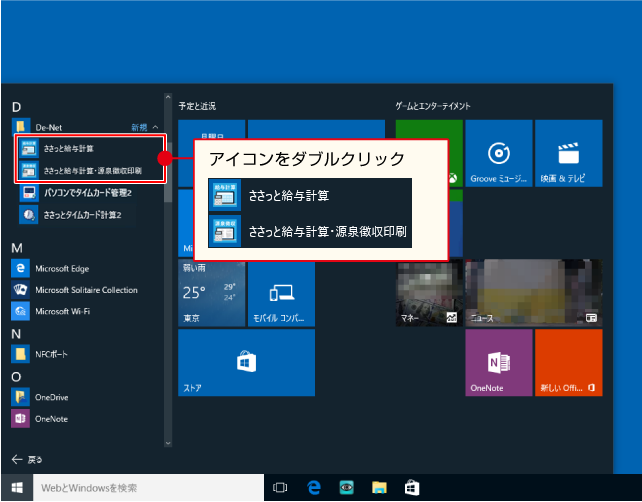Screen dimensions: 642x502
Task: Launch Edge from the taskbar
Action: (314, 487)
